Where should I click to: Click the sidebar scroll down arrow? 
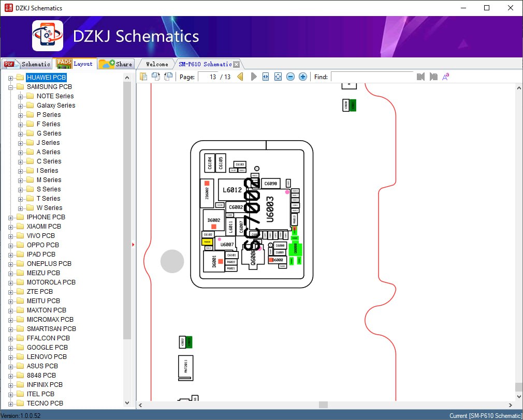(127, 403)
